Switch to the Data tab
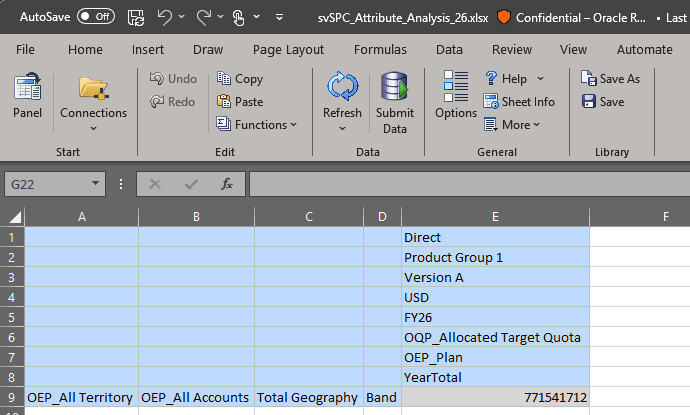 tap(449, 50)
